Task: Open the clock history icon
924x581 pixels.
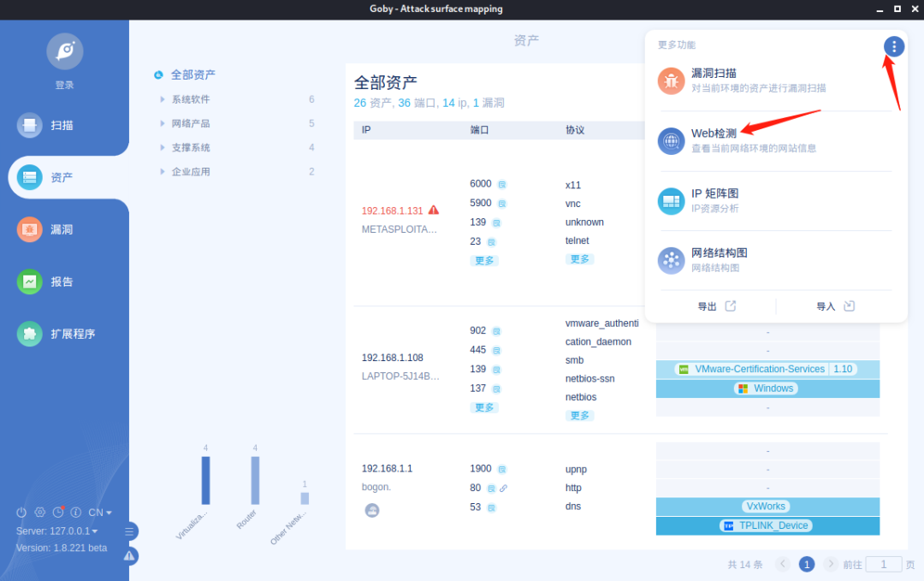Action: point(58,513)
